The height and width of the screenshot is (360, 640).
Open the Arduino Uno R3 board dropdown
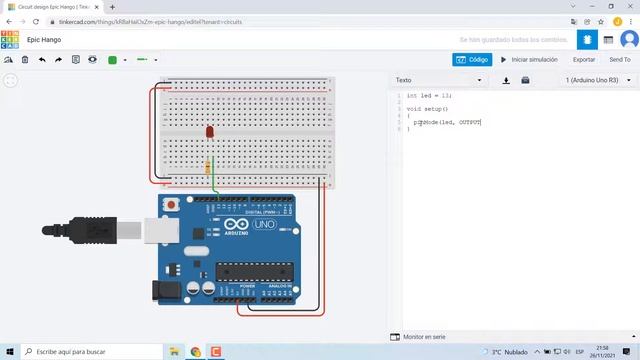coord(598,80)
